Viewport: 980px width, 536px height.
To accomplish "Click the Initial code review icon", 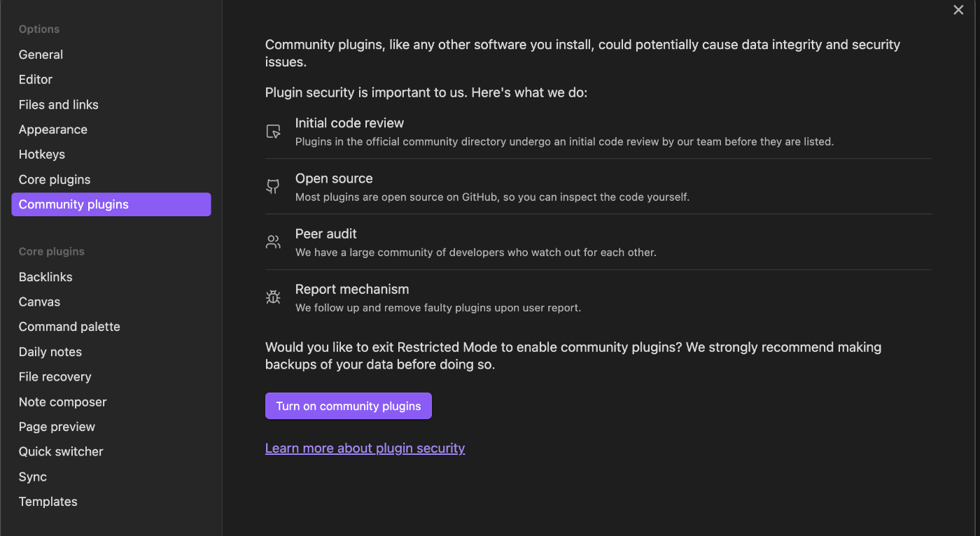I will [273, 131].
